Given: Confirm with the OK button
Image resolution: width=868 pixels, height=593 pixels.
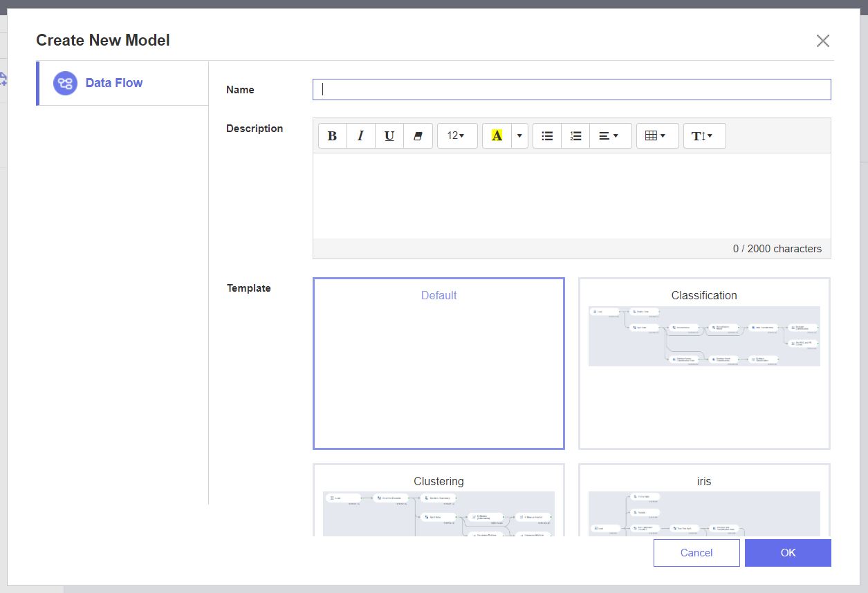Looking at the screenshot, I should (x=788, y=553).
